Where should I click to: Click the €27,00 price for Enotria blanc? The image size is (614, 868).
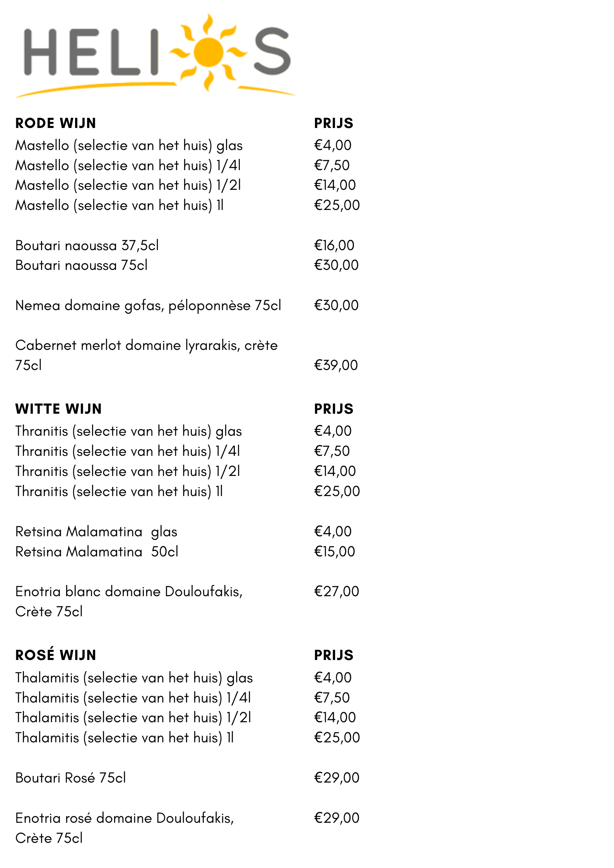pyautogui.click(x=337, y=592)
